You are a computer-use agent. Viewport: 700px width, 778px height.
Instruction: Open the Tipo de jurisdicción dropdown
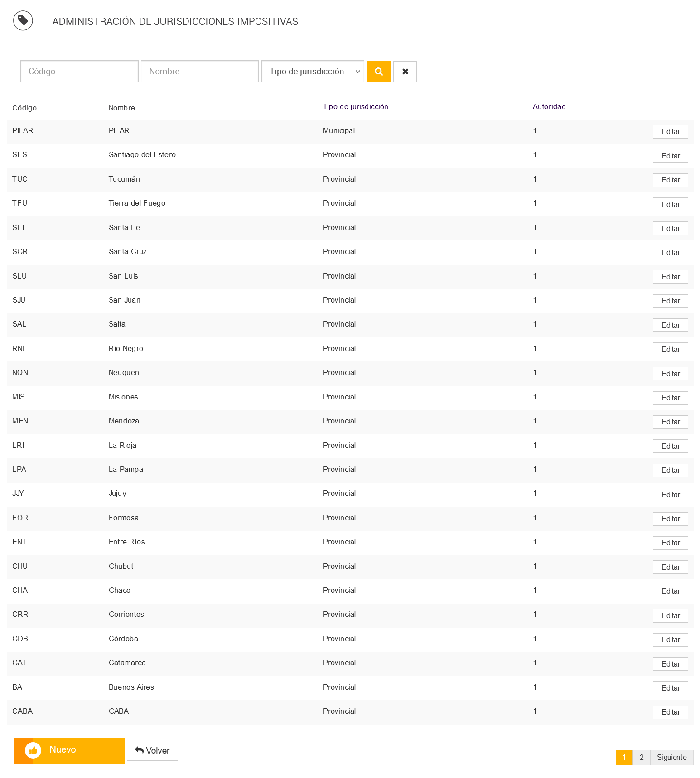[313, 72]
